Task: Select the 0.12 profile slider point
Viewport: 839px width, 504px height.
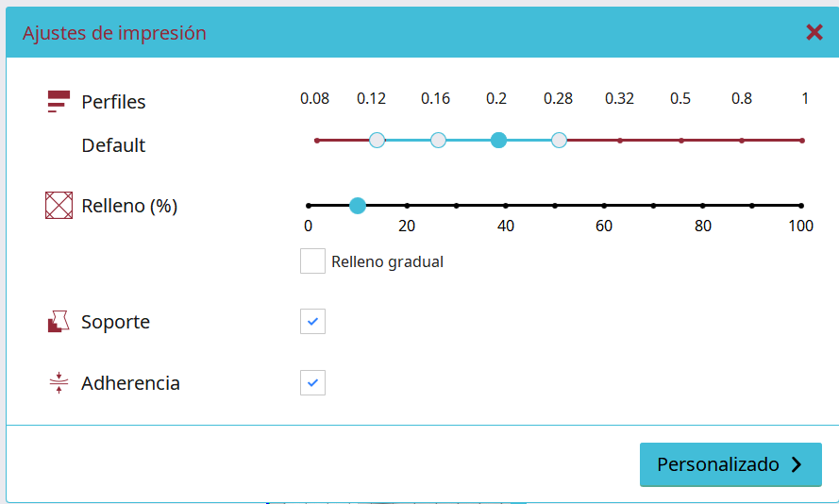Action: 378,141
